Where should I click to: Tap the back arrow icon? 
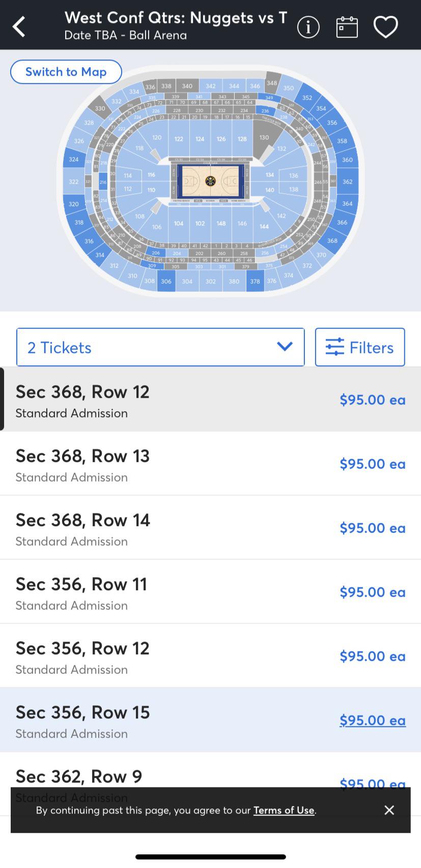click(x=19, y=26)
